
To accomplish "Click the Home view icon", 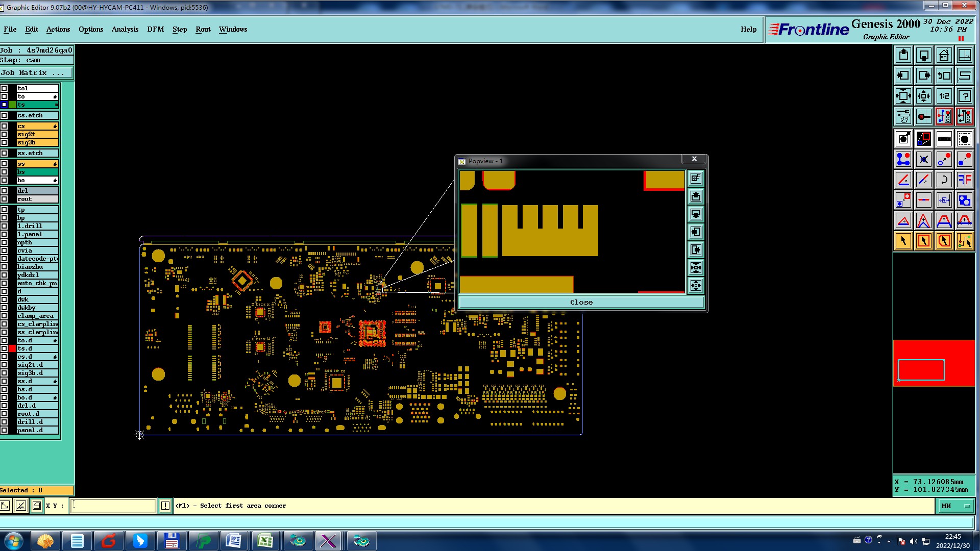I will click(x=944, y=55).
